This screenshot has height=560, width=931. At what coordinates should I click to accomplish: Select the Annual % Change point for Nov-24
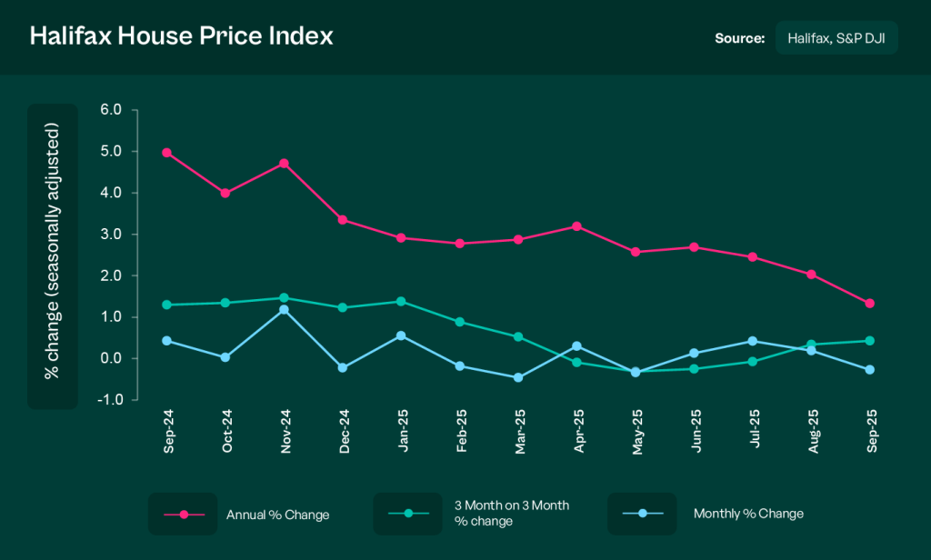coord(284,164)
